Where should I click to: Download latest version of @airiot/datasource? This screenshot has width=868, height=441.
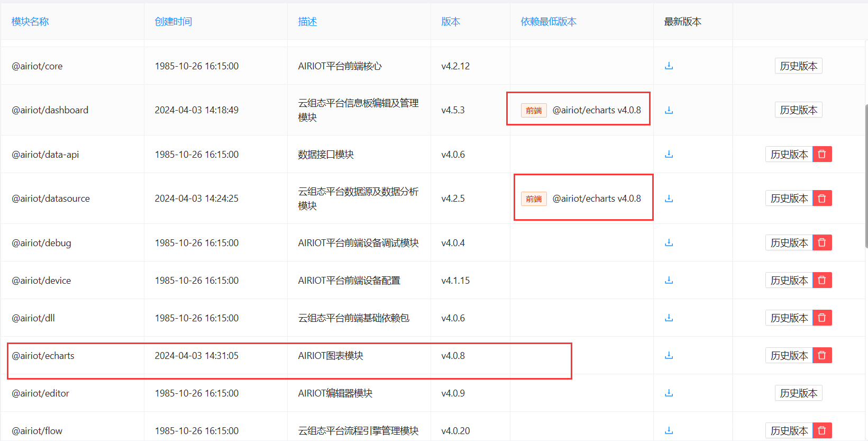pyautogui.click(x=669, y=199)
